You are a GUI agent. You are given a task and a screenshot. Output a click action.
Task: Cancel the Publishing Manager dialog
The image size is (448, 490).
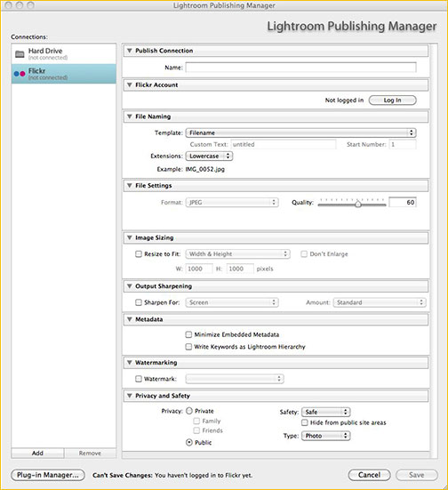(x=369, y=475)
